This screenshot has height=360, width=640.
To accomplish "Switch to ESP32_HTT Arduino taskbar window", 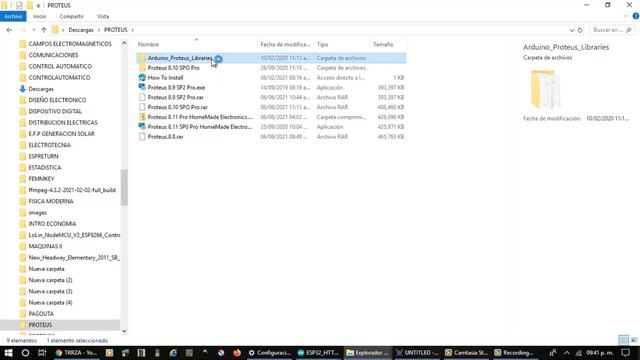I will tap(319, 353).
